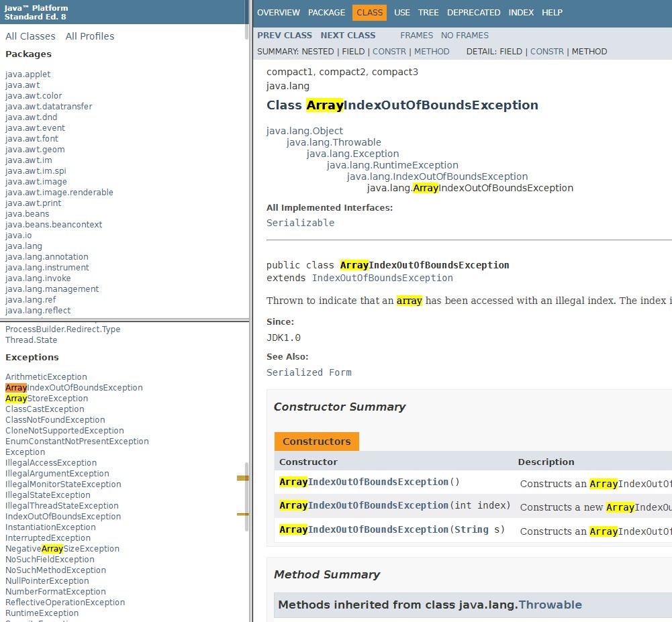Open java.awt.image.renderable package
672x622 pixels.
(59, 192)
